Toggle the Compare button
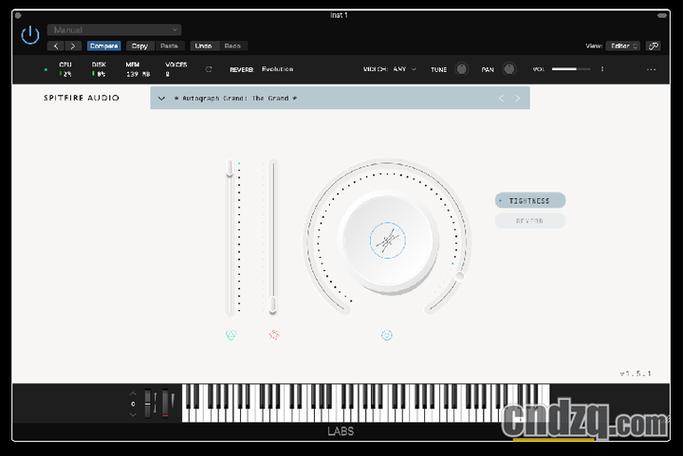Viewport: 683px width, 456px height. (x=104, y=46)
